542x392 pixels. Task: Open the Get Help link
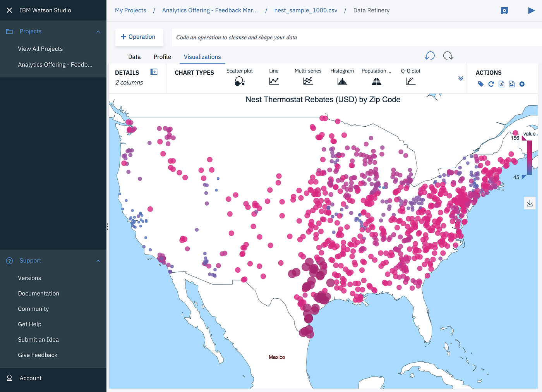pos(30,324)
